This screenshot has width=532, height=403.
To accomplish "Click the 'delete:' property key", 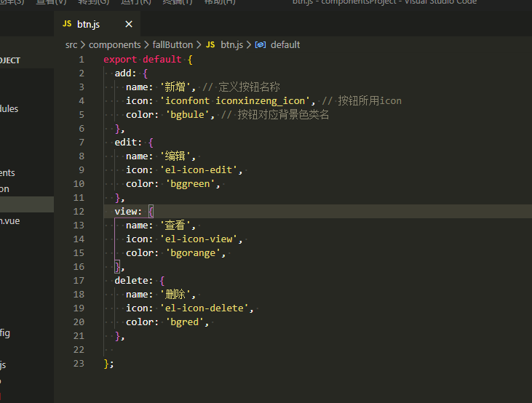I will click(134, 281).
